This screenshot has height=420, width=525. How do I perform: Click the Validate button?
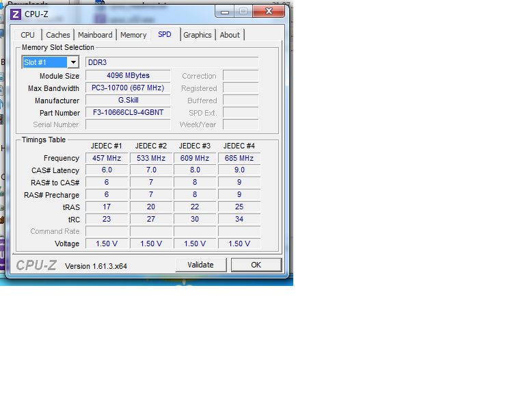pos(201,265)
